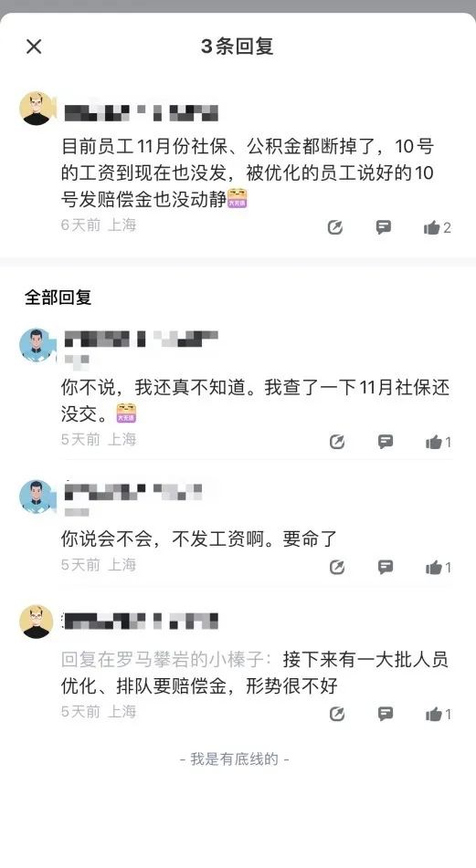Screen dimensions: 476x868
Task: Like the reply 你说会不会，不发工资啊
Action: point(439,567)
